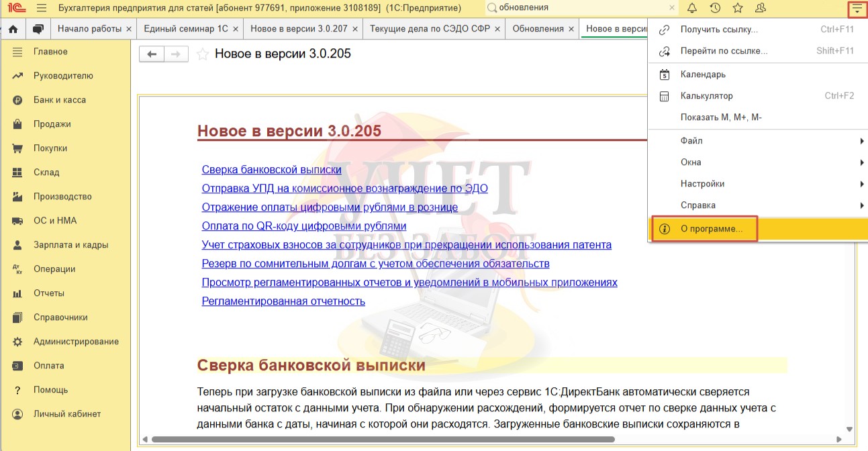Open link Оплата по QR-коду цифровыми рублями
This screenshot has width=868, height=451.
tap(304, 226)
